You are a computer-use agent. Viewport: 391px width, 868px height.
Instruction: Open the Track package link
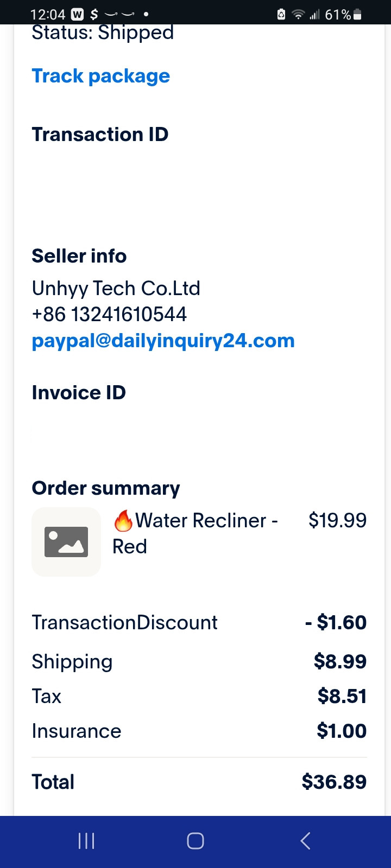(101, 76)
